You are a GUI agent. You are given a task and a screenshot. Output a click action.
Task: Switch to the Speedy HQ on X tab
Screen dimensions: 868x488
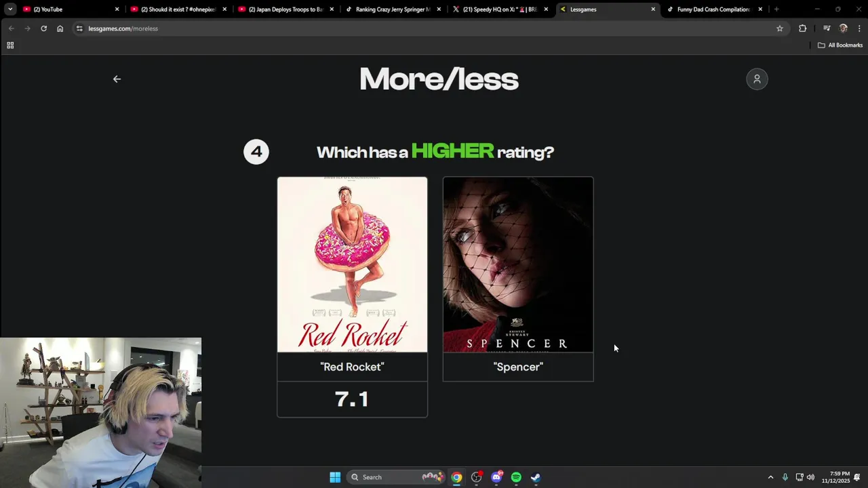(x=500, y=9)
